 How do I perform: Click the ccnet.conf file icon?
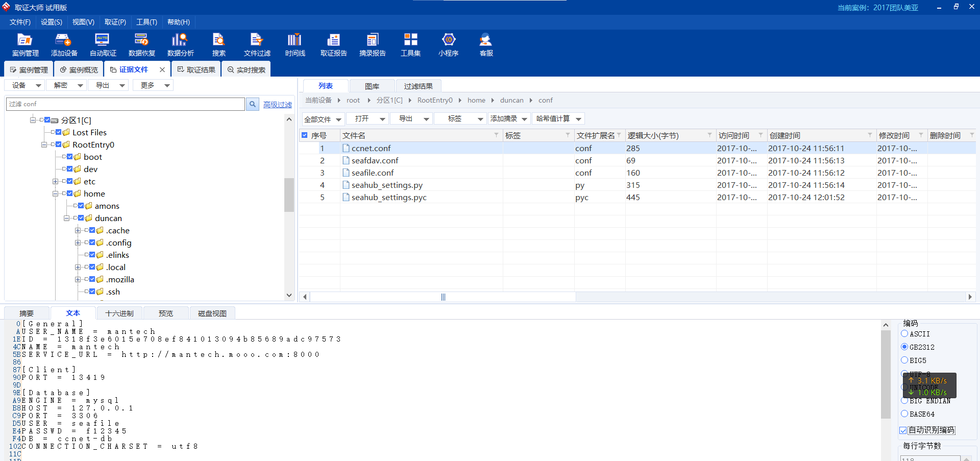346,148
